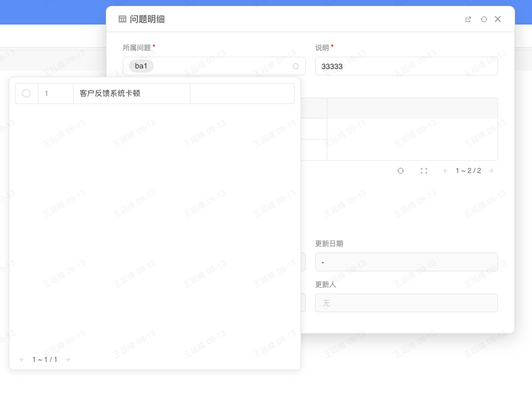Refresh the 问题明细 dialog
The image size is (532, 397).
(483, 19)
